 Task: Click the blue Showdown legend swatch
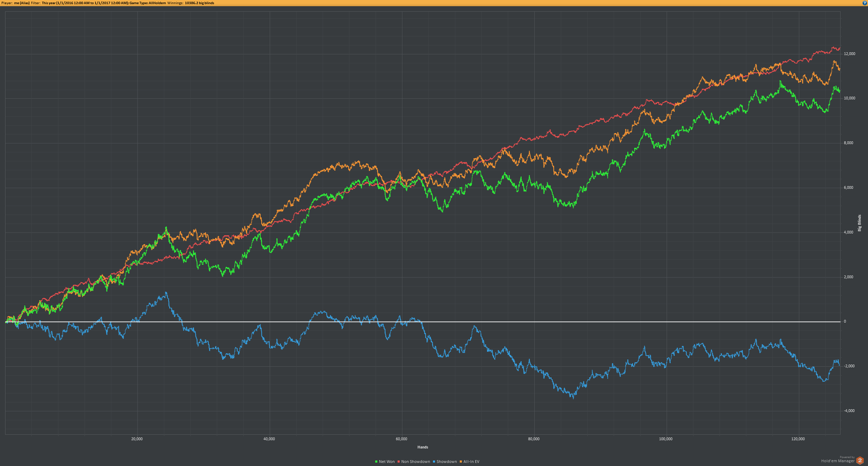(x=434, y=462)
